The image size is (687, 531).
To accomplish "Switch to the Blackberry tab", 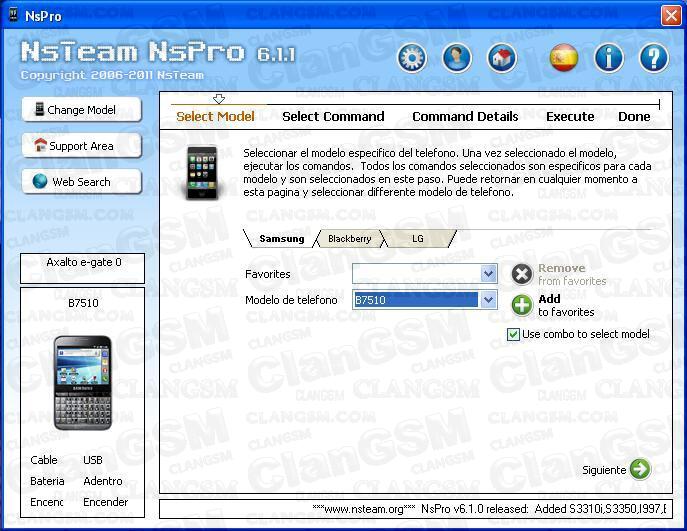I will (349, 239).
